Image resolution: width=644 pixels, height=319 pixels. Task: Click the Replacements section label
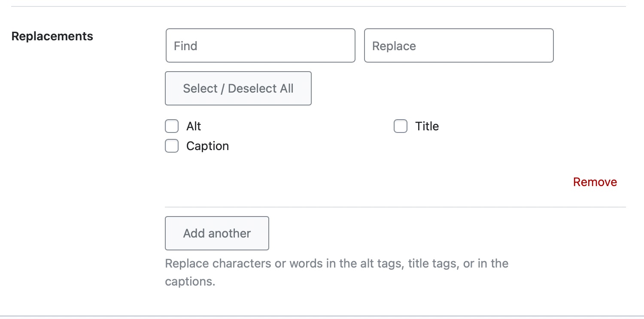point(52,36)
